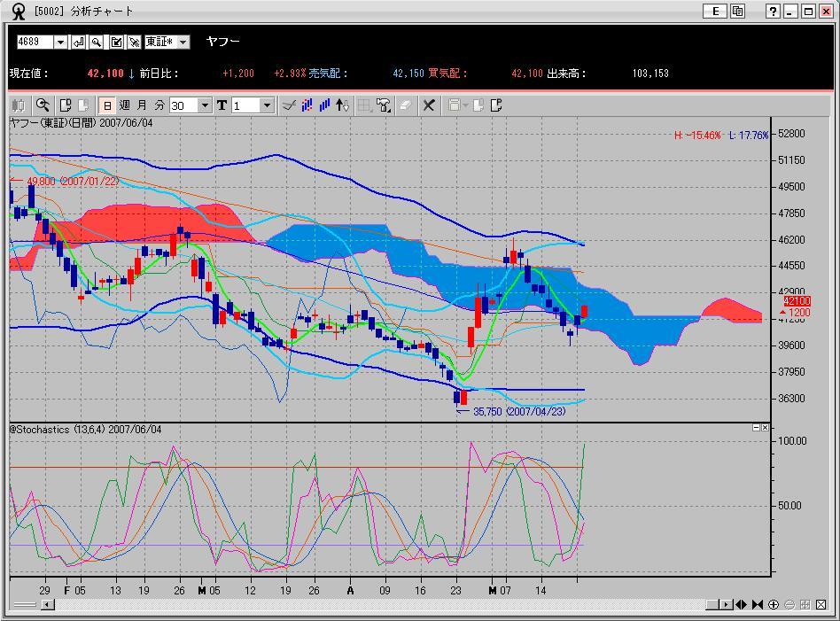This screenshot has width=840, height=621.
Task: Click the up-down arrows icon in toolbar
Action: tap(343, 105)
